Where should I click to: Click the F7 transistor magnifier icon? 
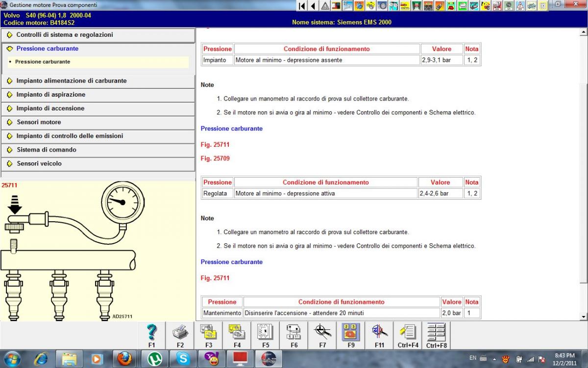tap(322, 336)
